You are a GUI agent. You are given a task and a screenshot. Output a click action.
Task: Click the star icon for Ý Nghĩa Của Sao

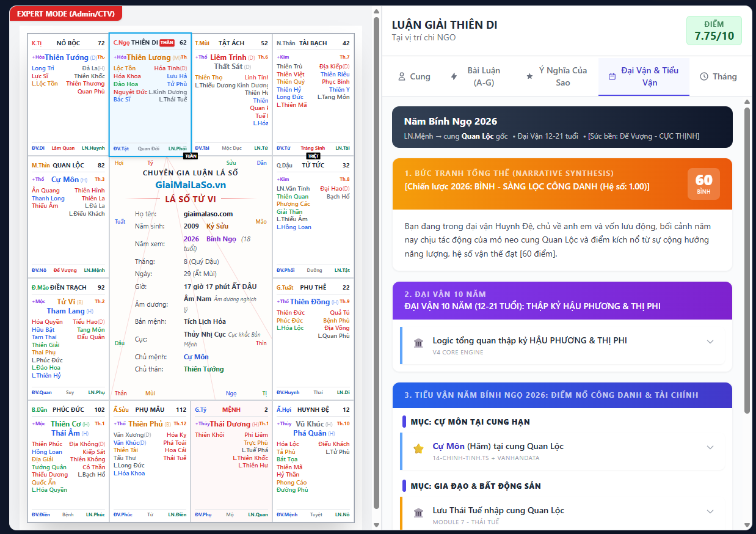click(529, 77)
